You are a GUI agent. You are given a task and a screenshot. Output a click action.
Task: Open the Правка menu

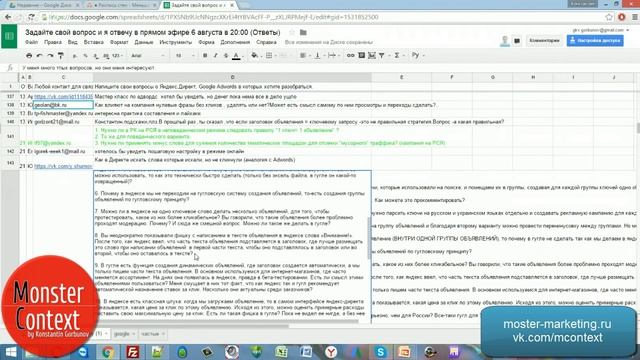point(53,42)
